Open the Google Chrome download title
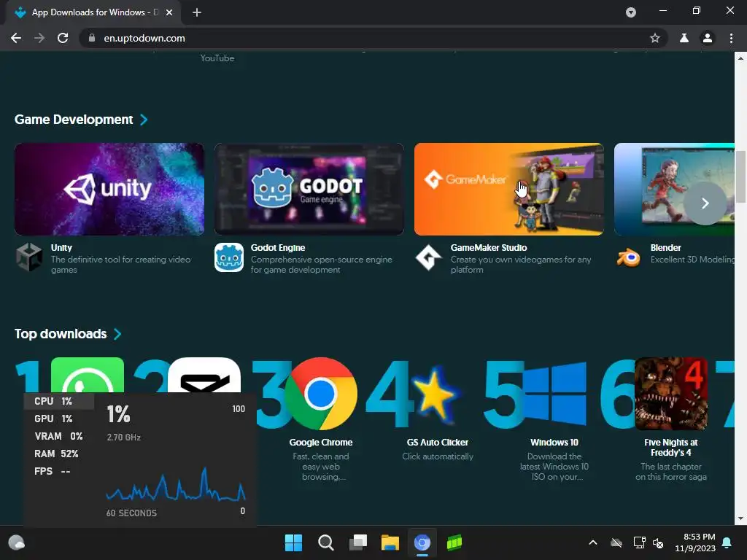 click(321, 443)
